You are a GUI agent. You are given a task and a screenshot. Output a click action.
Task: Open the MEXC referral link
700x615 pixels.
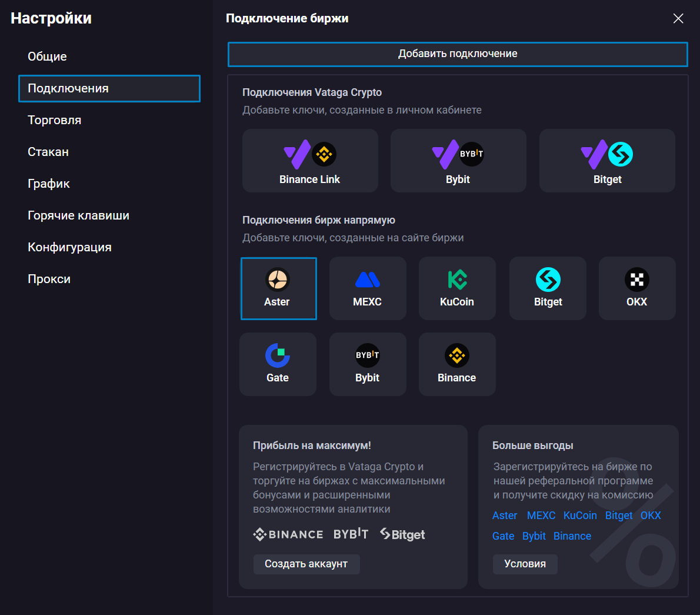541,516
